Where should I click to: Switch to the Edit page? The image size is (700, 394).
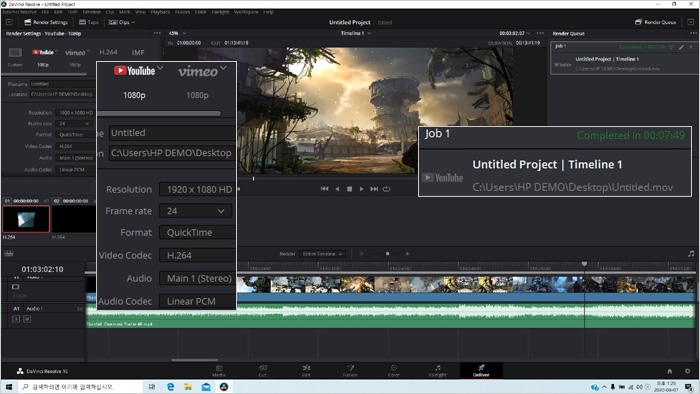306,371
